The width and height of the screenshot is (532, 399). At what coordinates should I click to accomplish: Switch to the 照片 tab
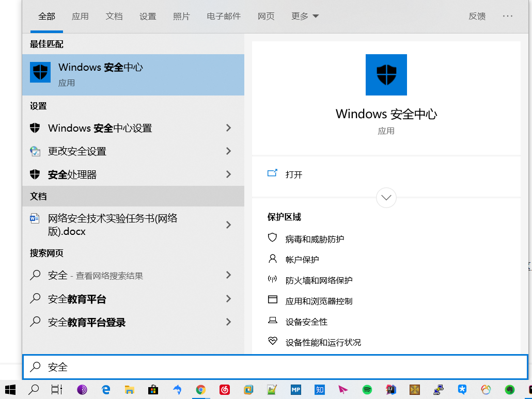[x=181, y=16]
